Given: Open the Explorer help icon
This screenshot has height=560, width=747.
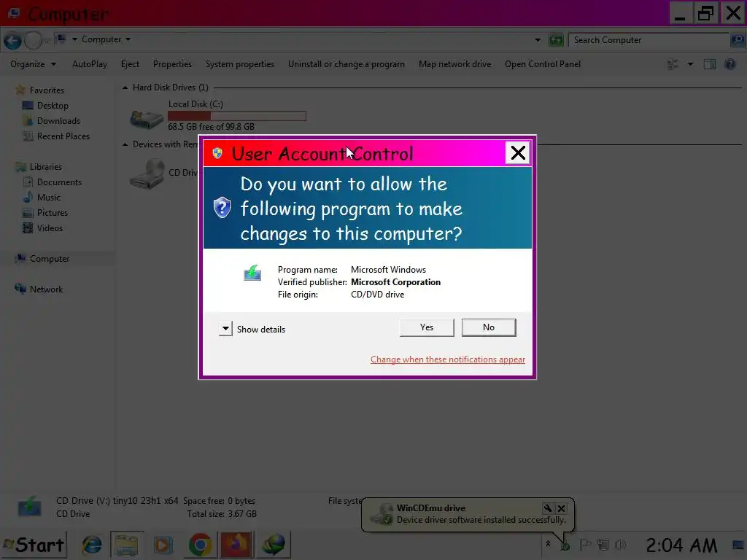Looking at the screenshot, I should 729,64.
